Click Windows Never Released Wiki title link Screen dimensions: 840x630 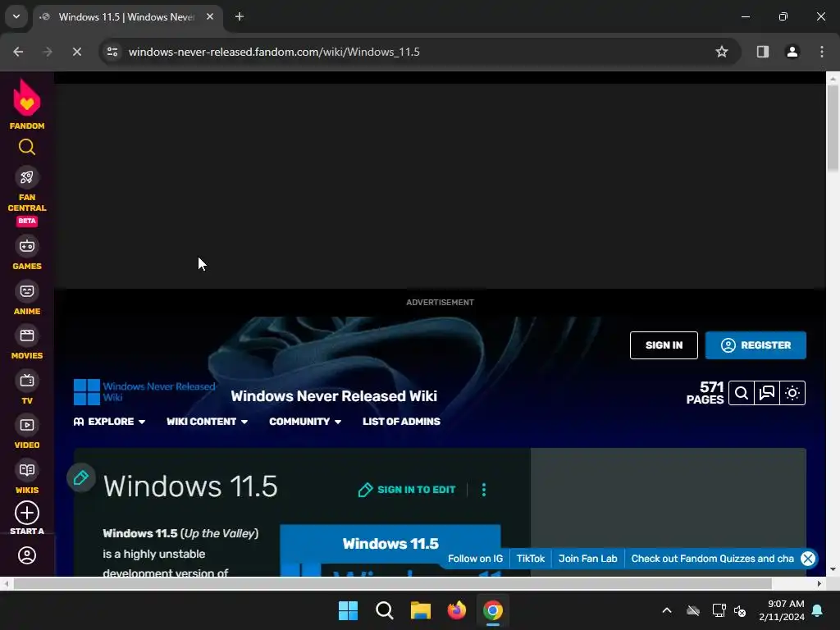coord(334,396)
